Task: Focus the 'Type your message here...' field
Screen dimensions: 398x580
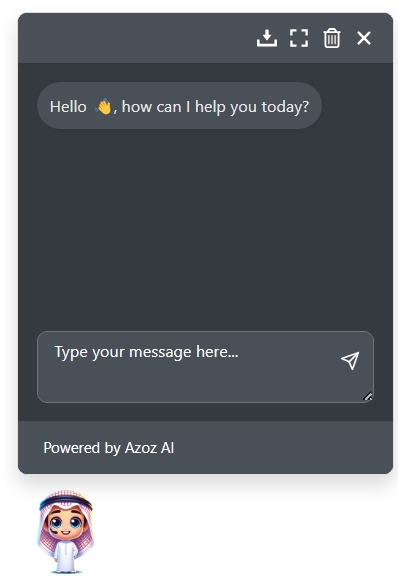Action: pos(205,367)
